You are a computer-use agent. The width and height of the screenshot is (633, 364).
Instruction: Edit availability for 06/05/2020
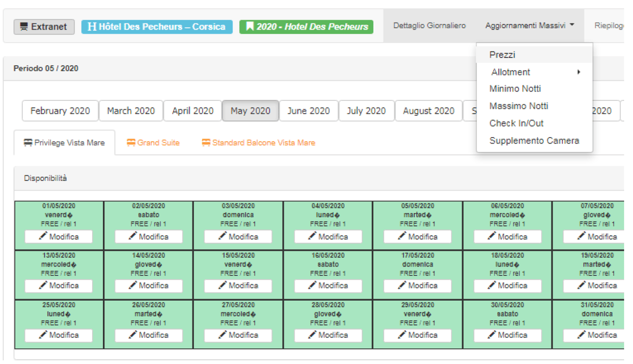tap(507, 237)
